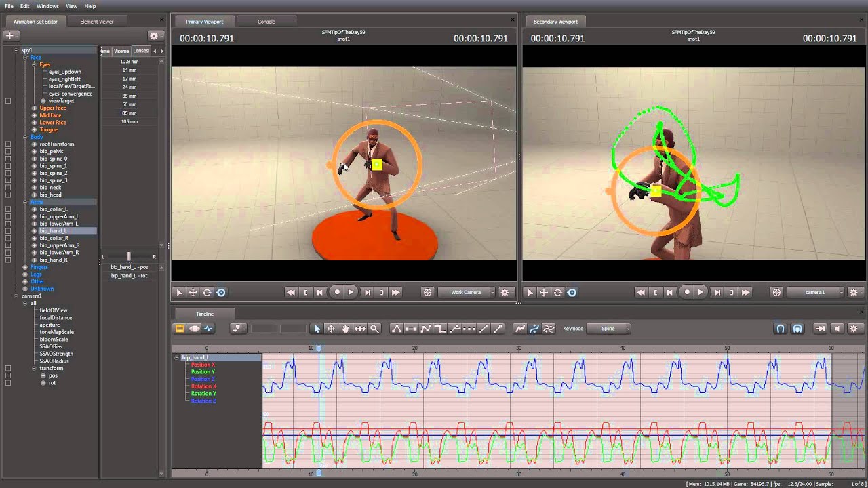The width and height of the screenshot is (868, 488).
Task: Open the Help menu
Action: coord(90,6)
